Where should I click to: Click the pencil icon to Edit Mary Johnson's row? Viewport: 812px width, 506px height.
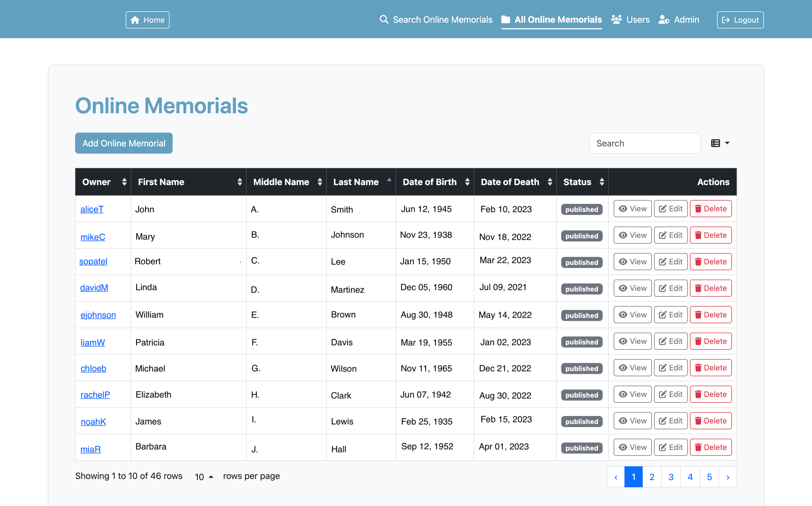[x=663, y=235]
